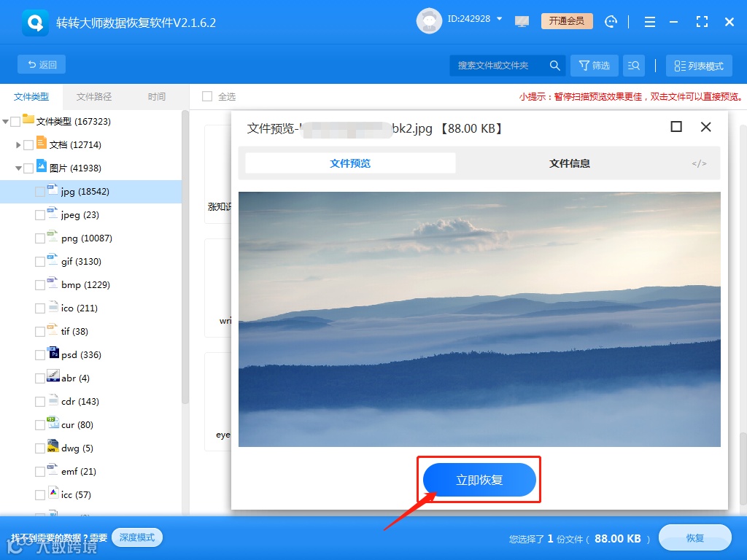Open the user avatar profile
This screenshot has height=560, width=747.
tap(429, 21)
